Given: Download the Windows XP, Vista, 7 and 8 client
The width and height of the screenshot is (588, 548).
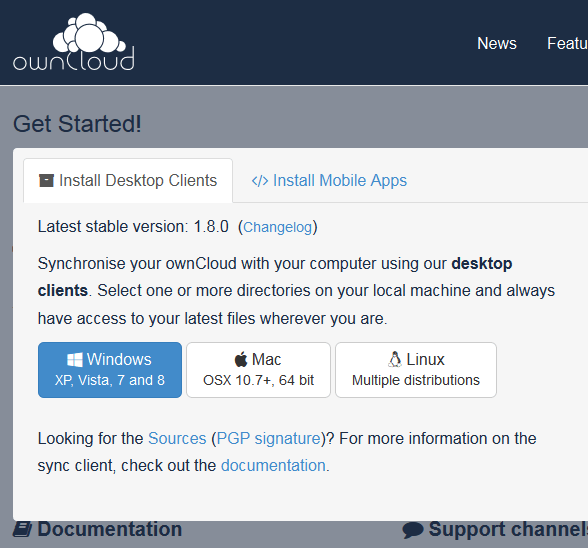Looking at the screenshot, I should tap(110, 370).
